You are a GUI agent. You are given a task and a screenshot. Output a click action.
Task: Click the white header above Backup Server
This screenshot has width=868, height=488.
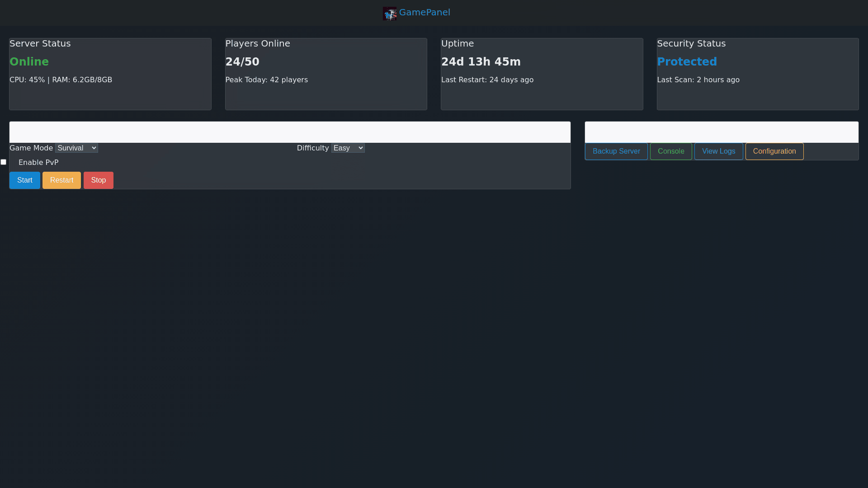point(721,132)
